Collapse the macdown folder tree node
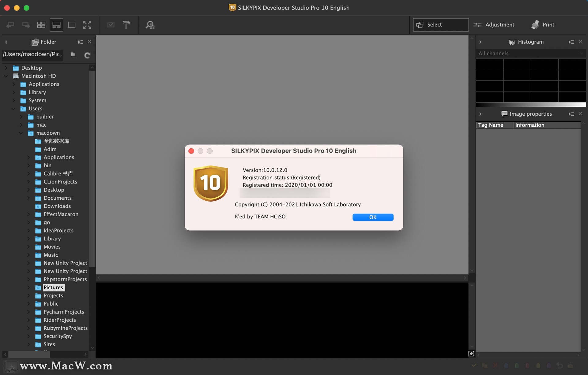 (x=21, y=133)
